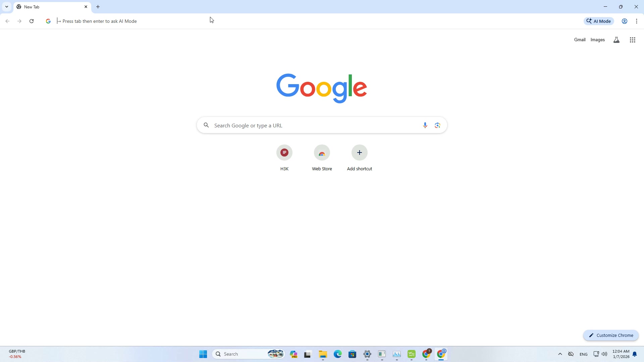
Task: Open the Images link
Action: pyautogui.click(x=597, y=40)
